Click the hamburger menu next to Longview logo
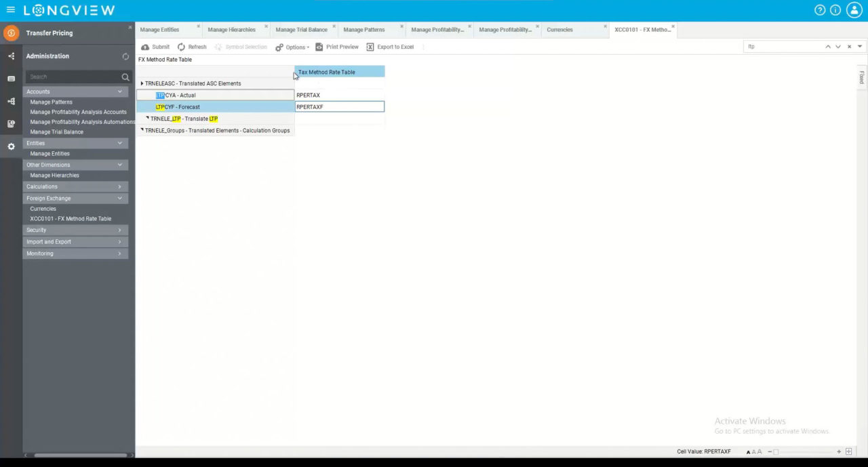 coord(10,9)
